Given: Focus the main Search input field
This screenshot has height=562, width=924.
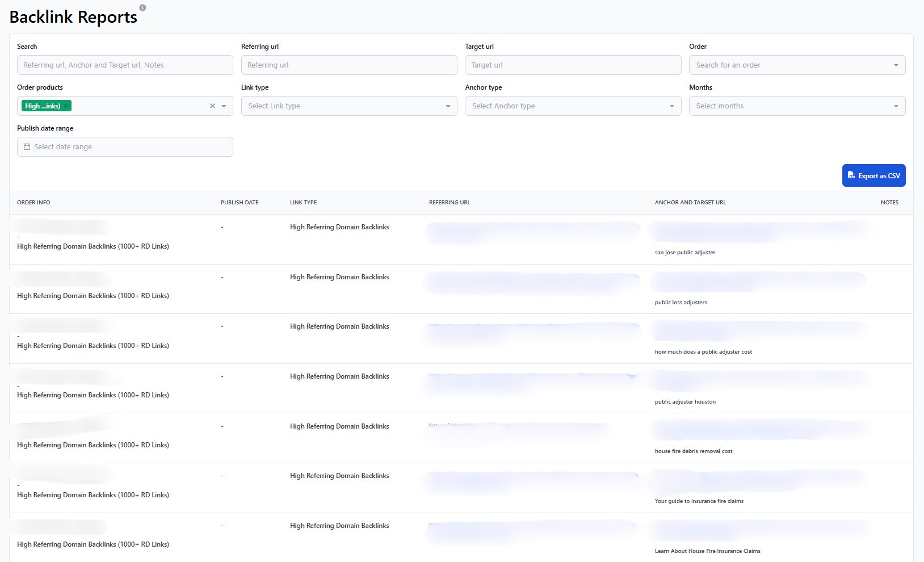Looking at the screenshot, I should [x=125, y=65].
